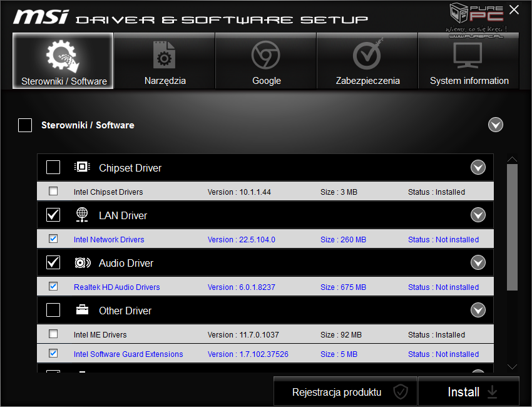
Task: Click the download arrow icon beside Install
Action: pyautogui.click(x=493, y=392)
